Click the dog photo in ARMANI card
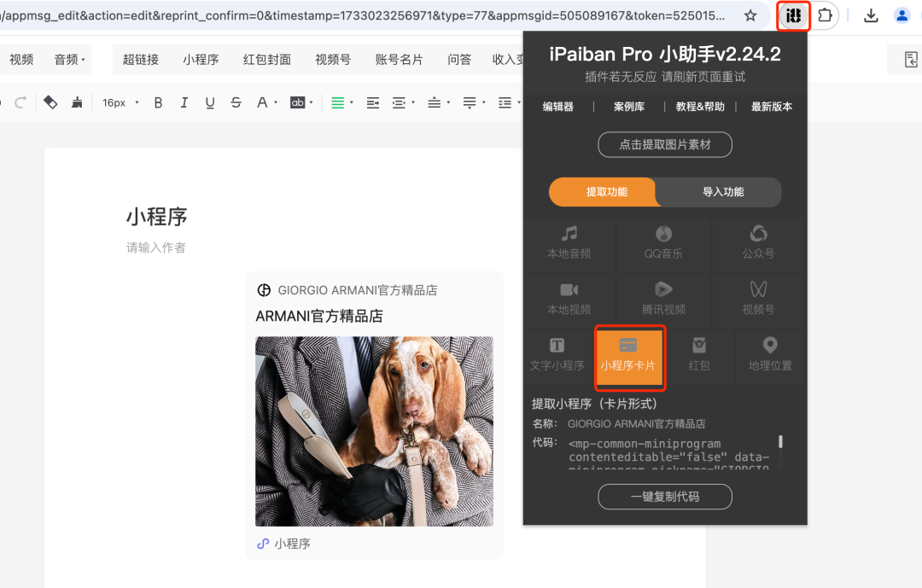 point(374,431)
